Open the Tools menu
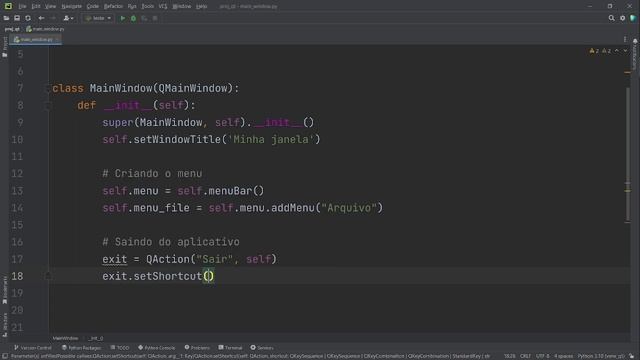 [x=147, y=7]
